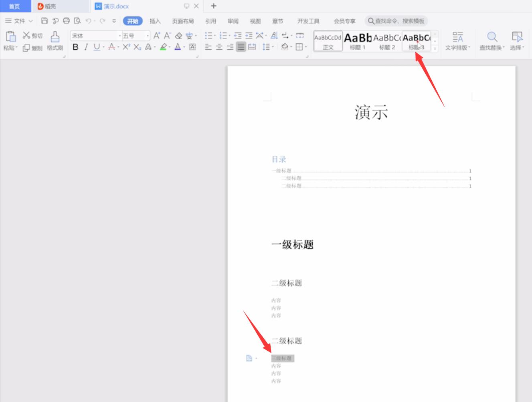The image size is (532, 402).
Task: Toggle paragraph marks display icon
Action: [x=285, y=36]
